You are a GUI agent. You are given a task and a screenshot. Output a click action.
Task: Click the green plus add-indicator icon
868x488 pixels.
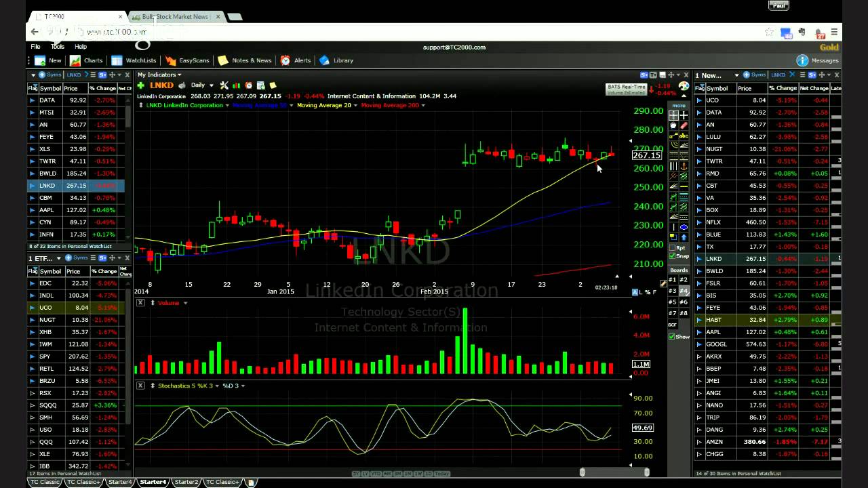click(140, 85)
